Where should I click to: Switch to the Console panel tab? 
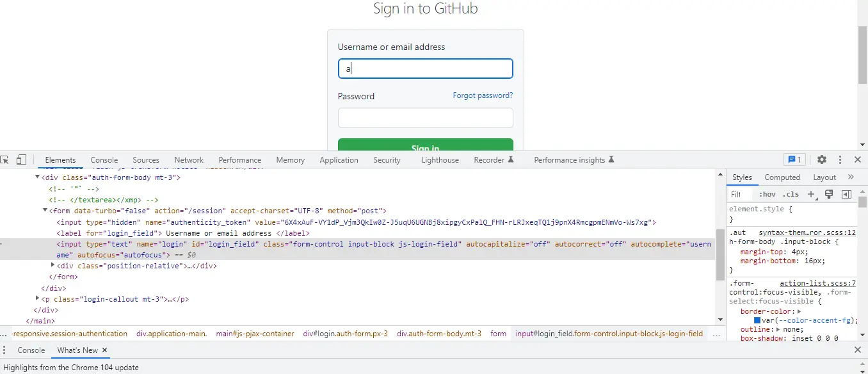pos(104,160)
